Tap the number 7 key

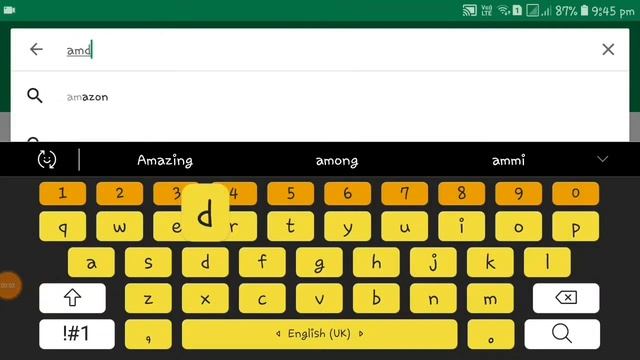coord(404,193)
